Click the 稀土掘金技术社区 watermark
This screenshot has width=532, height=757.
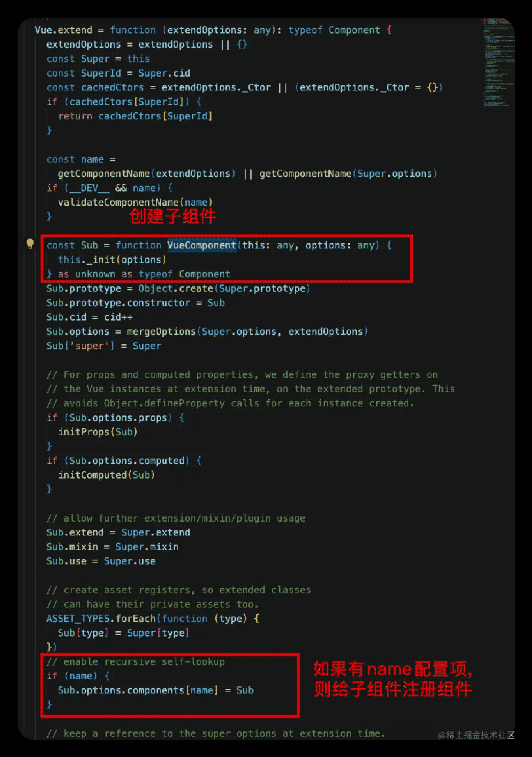tap(476, 735)
